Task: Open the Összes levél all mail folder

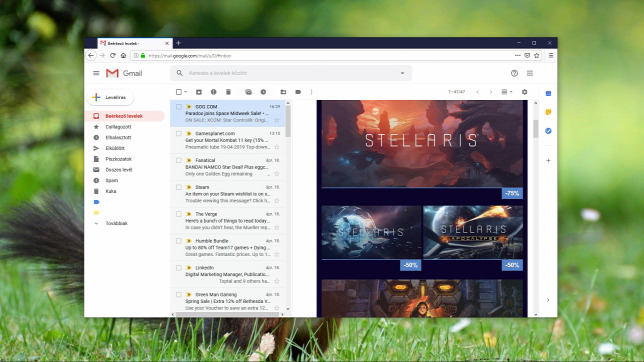Action: tap(119, 170)
